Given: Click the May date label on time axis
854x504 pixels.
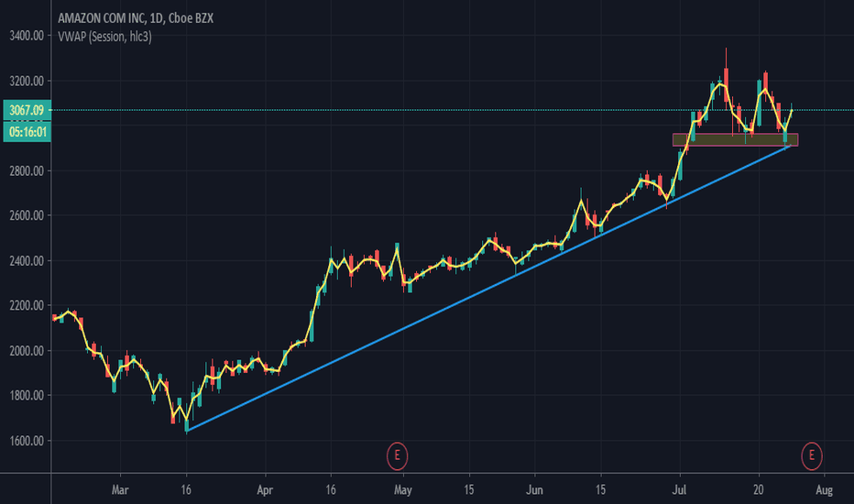Looking at the screenshot, I should click(x=403, y=490).
